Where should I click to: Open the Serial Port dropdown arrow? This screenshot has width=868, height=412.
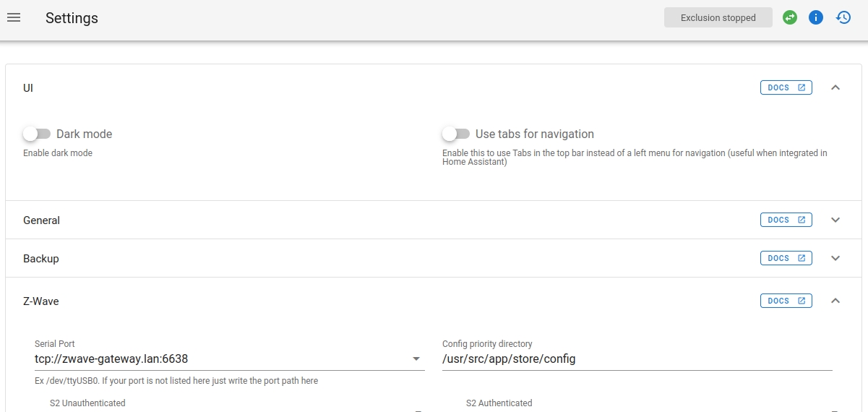416,359
